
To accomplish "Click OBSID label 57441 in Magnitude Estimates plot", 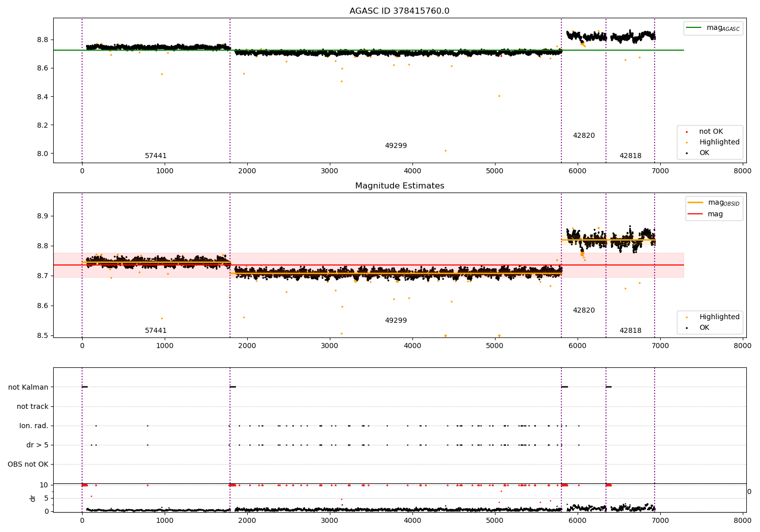I will (x=156, y=331).
